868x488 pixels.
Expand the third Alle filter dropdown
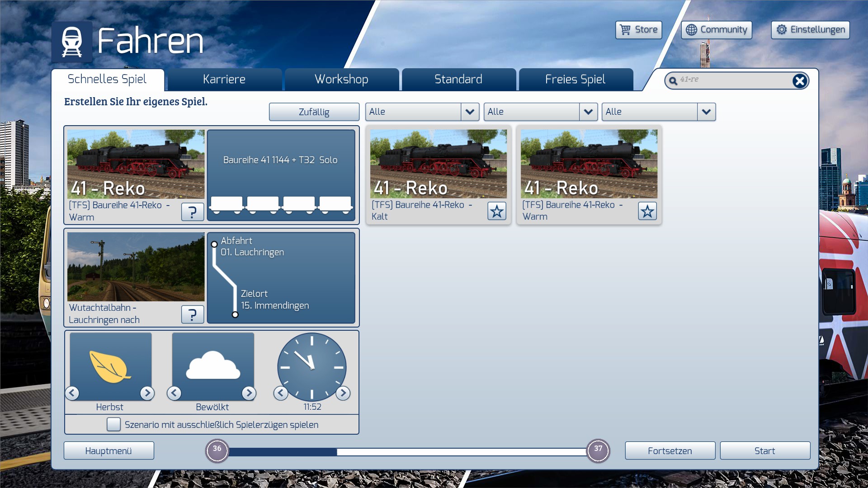pos(706,112)
